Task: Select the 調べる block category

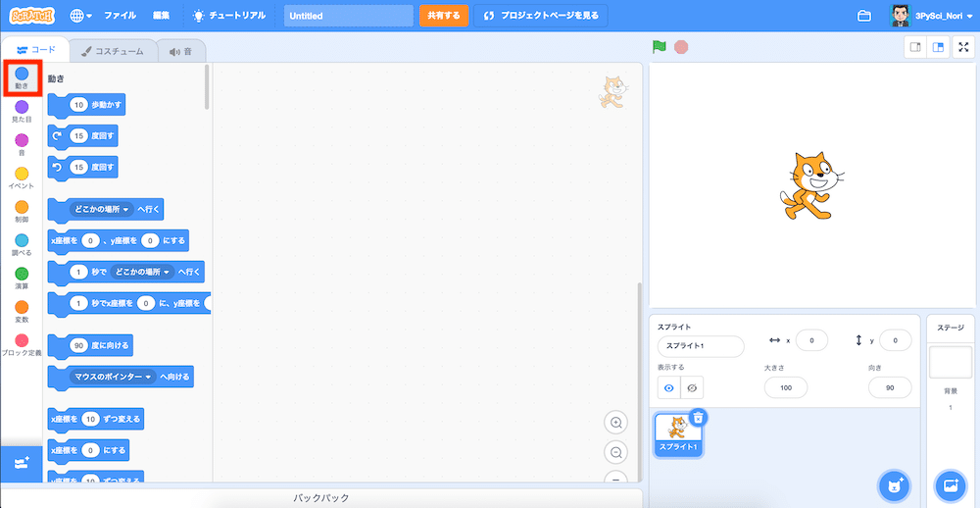Action: click(x=22, y=244)
